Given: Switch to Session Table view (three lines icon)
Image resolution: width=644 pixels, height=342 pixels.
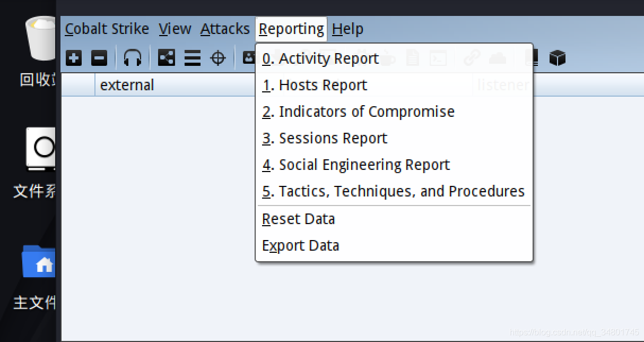Looking at the screenshot, I should pyautogui.click(x=193, y=58).
